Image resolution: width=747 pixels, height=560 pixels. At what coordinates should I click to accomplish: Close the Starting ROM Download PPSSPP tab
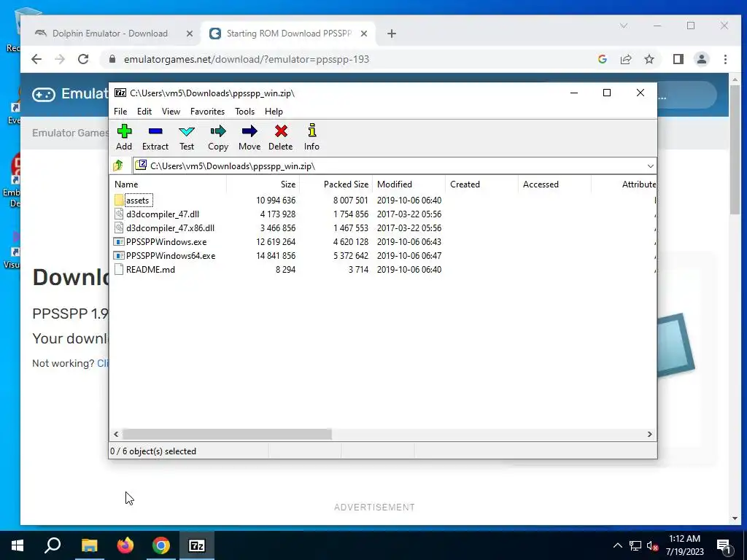tap(363, 34)
